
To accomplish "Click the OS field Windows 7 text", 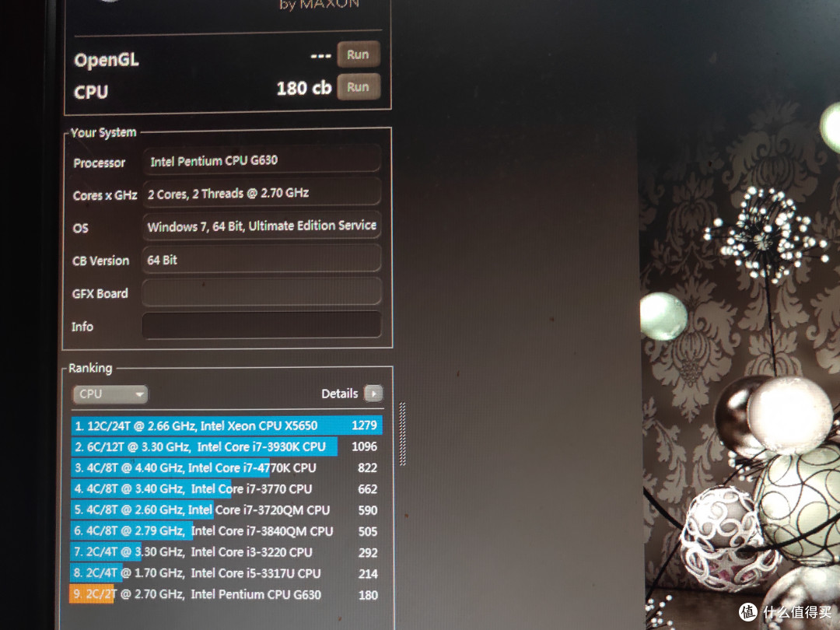I will [261, 226].
